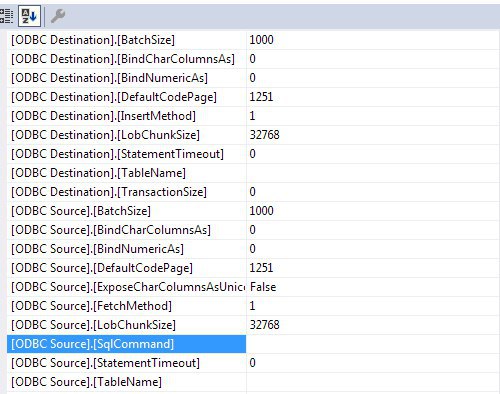Edit ODBC Destination BindCharColumnsAs value 0
The width and height of the screenshot is (500, 394).
click(373, 59)
